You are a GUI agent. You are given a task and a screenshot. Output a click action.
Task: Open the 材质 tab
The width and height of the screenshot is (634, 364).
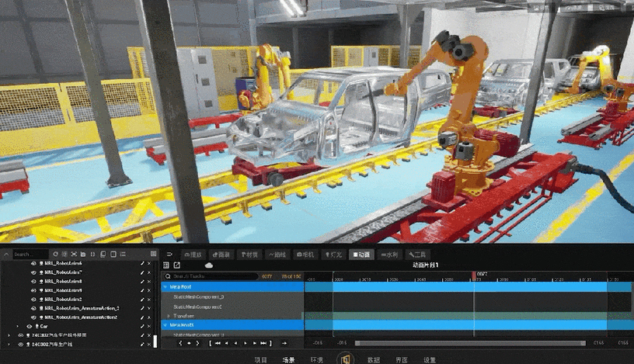click(249, 254)
